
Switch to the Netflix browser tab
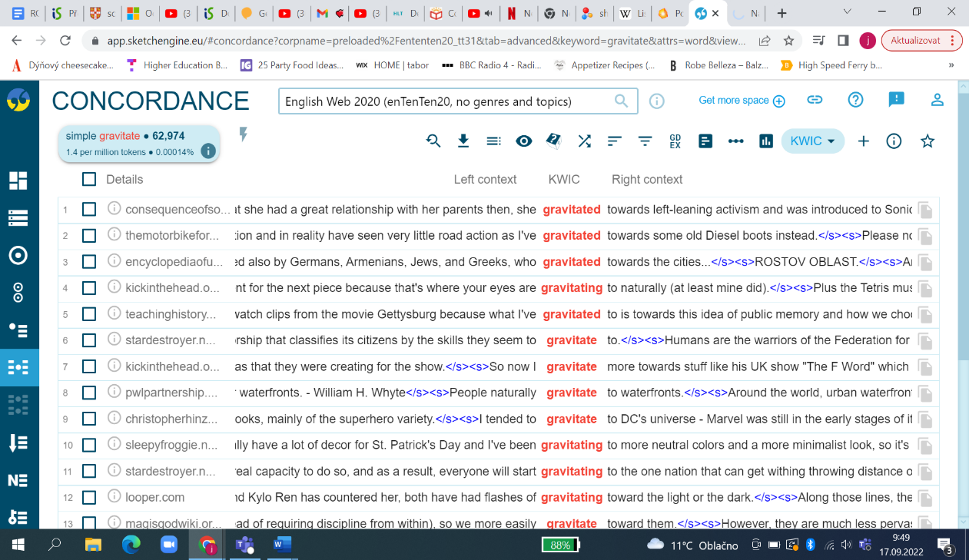point(516,13)
